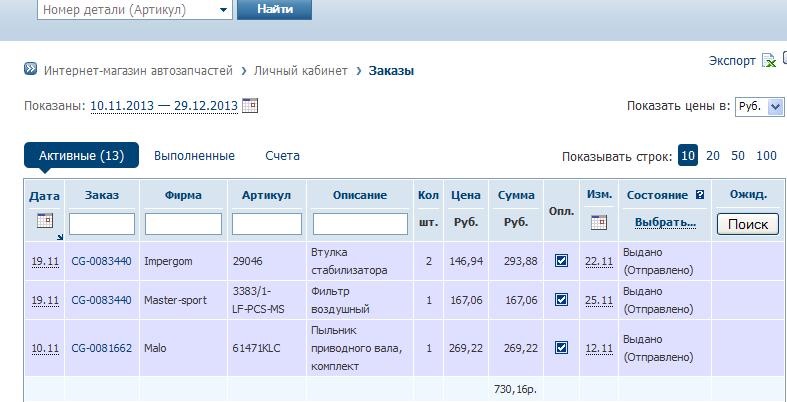Open order CG-0083440 in Impergom row
Screen dimensions: 787x402
click(x=101, y=261)
